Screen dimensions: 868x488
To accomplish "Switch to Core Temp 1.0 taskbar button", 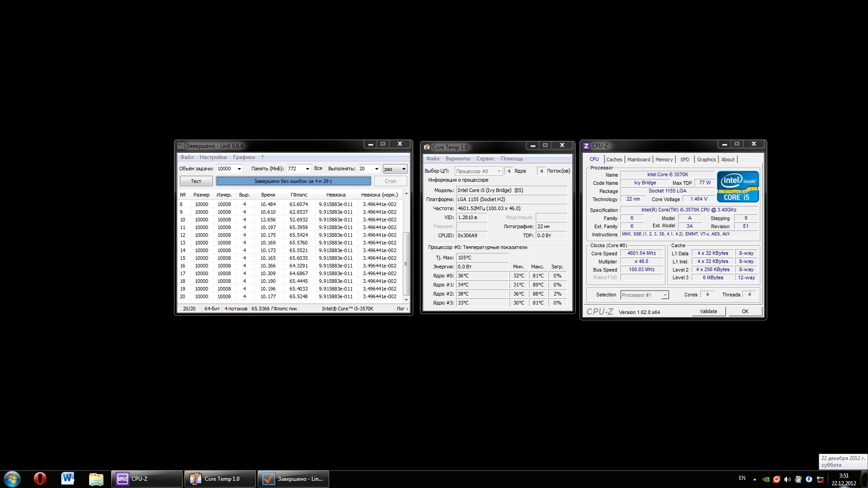I will click(220, 479).
